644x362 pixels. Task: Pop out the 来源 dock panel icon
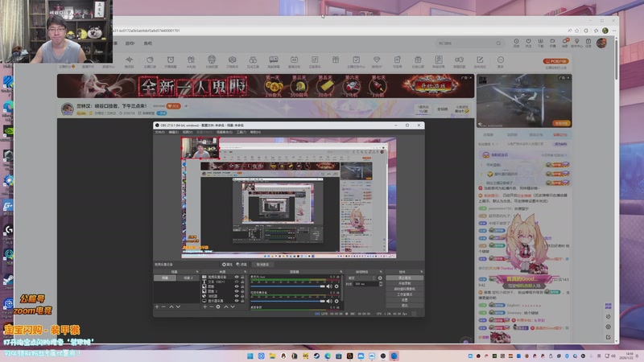pos(246,272)
